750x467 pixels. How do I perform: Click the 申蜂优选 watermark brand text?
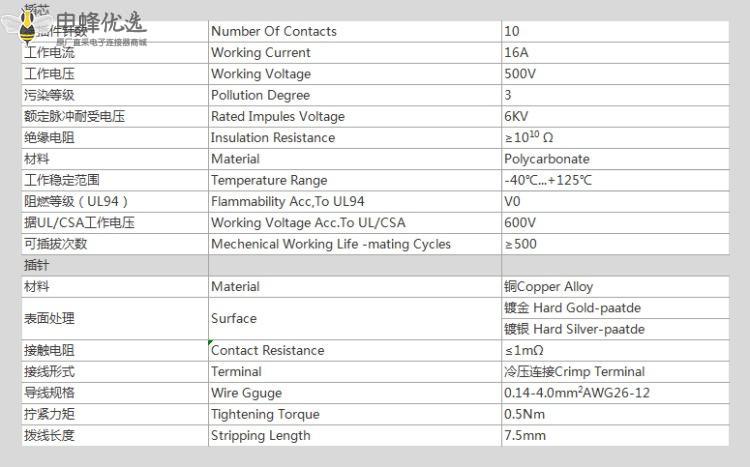click(100, 22)
